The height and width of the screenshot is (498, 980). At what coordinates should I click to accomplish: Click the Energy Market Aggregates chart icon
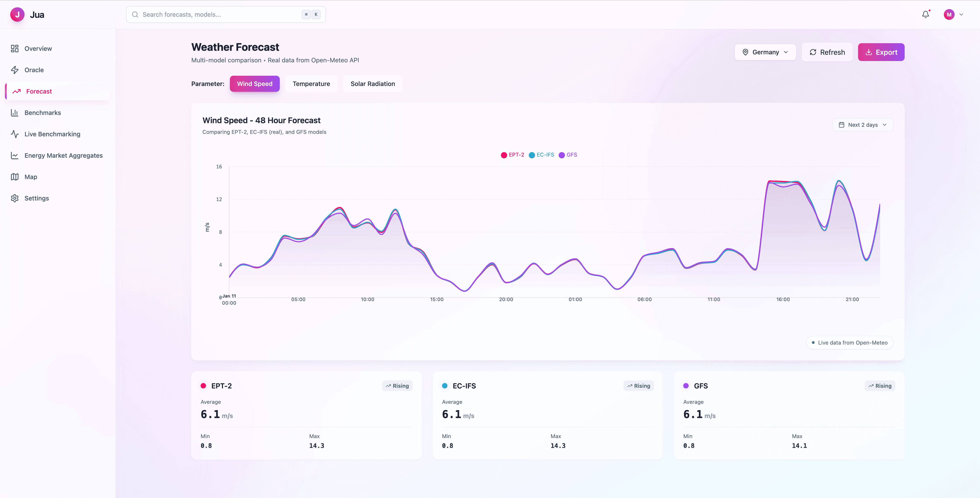tap(14, 155)
